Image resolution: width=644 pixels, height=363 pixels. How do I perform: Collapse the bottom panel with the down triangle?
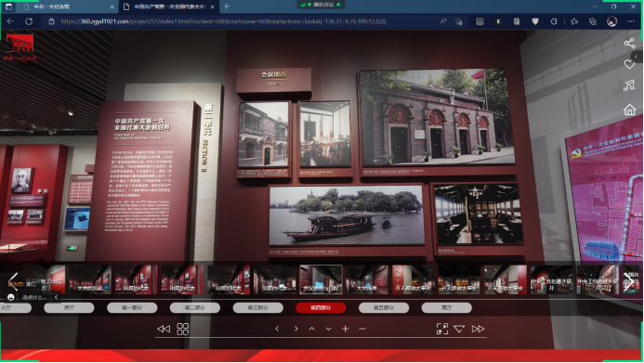pyautogui.click(x=459, y=329)
